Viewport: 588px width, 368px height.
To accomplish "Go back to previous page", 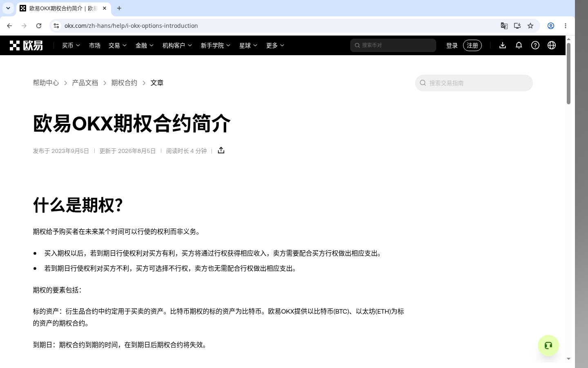I will point(9,26).
